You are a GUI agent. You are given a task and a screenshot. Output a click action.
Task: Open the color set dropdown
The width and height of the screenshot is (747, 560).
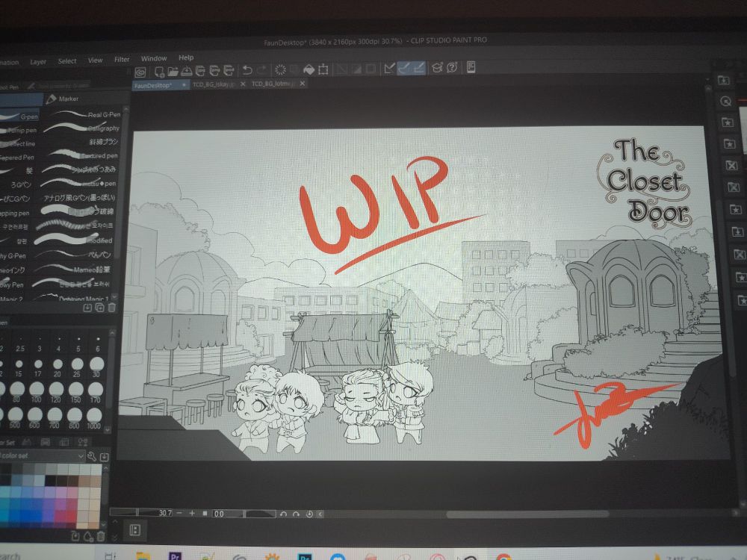[43, 455]
